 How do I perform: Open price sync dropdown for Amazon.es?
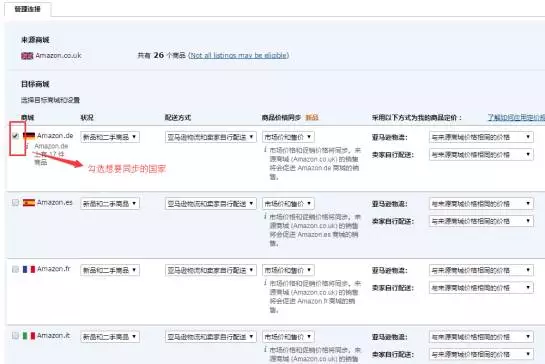point(288,203)
